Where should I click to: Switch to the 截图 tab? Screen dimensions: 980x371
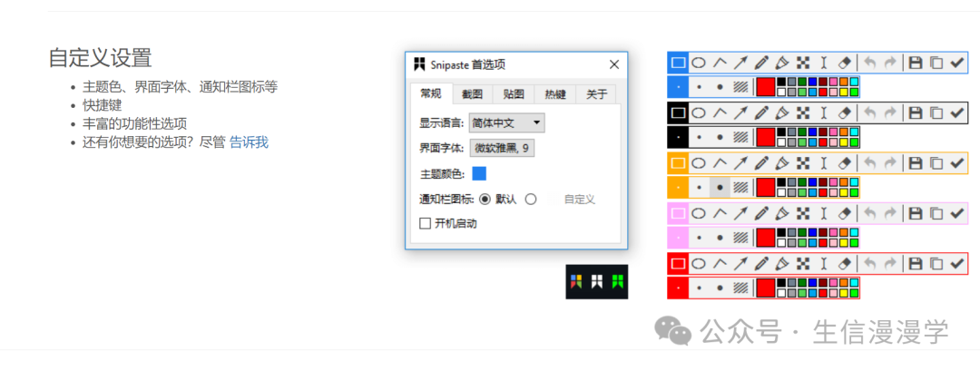pyautogui.click(x=473, y=94)
